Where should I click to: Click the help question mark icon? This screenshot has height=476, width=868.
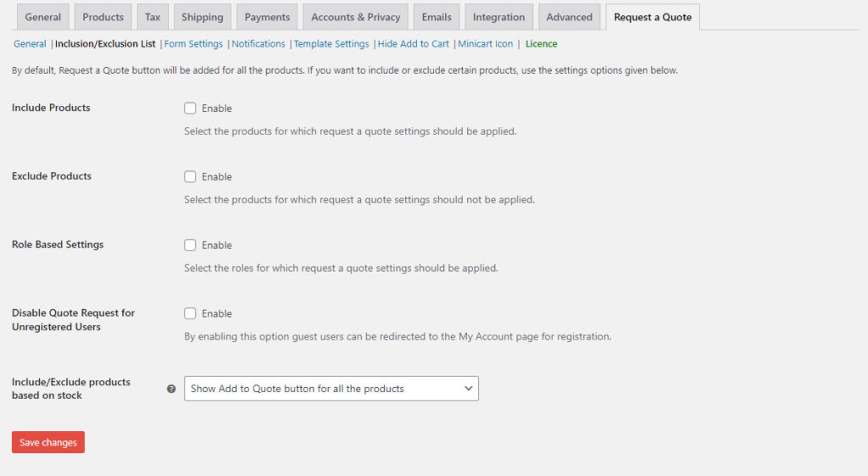[171, 389]
